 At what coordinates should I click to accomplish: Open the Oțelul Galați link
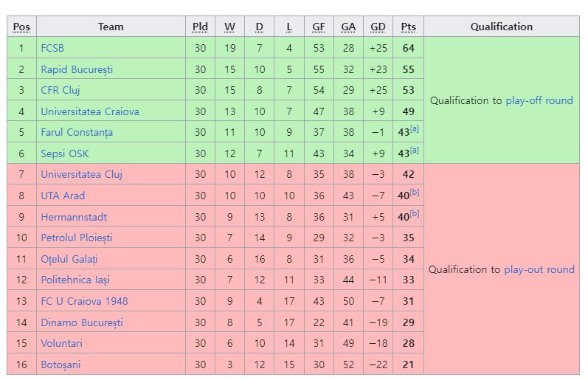tap(69, 259)
